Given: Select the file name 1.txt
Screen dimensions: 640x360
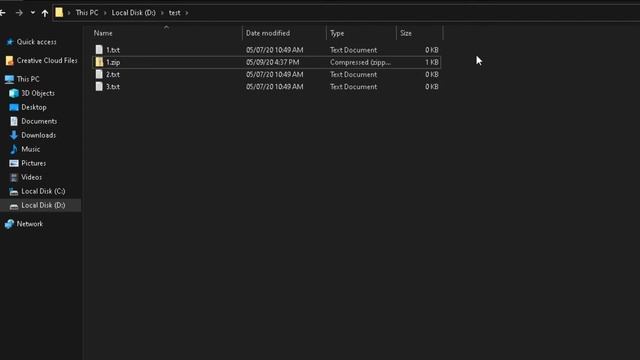Looking at the screenshot, I should 113,50.
